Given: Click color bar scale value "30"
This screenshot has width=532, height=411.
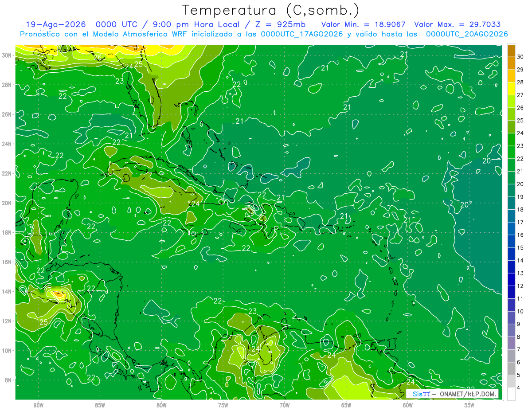Looking at the screenshot, I should pyautogui.click(x=521, y=57).
